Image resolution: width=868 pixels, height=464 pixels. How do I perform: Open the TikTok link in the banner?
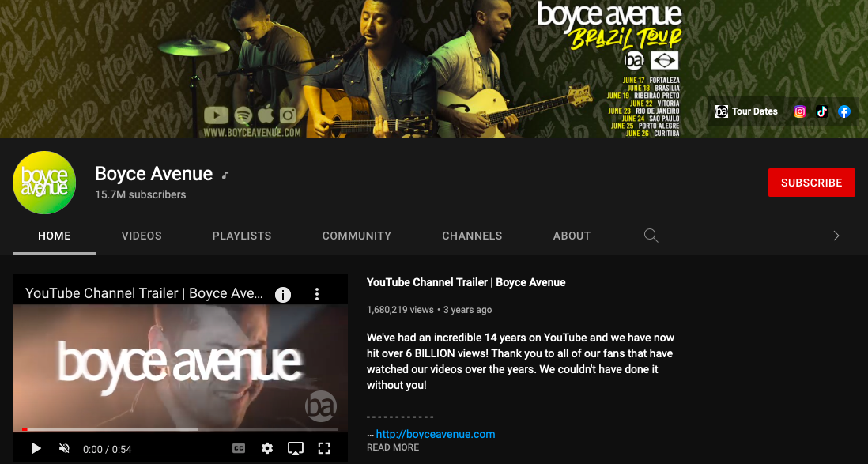click(x=821, y=111)
